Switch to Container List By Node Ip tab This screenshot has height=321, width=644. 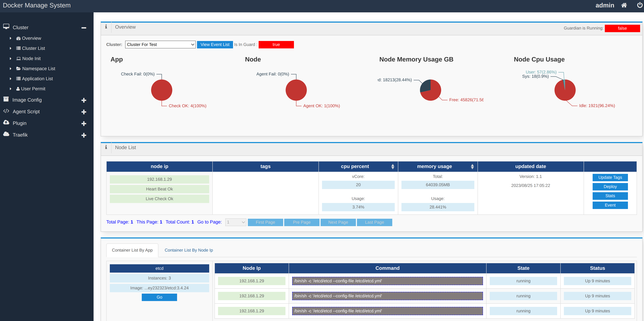click(x=189, y=250)
